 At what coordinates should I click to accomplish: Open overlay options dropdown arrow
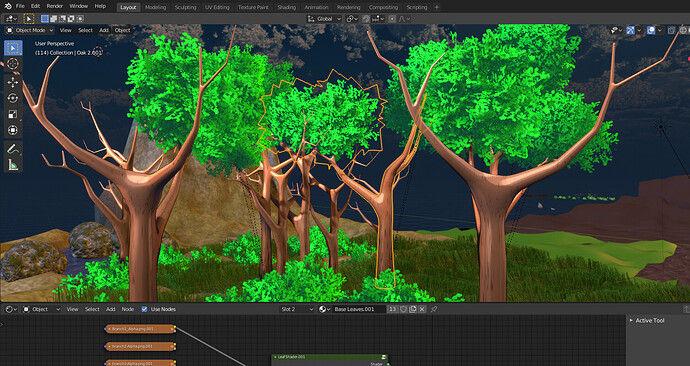point(660,30)
